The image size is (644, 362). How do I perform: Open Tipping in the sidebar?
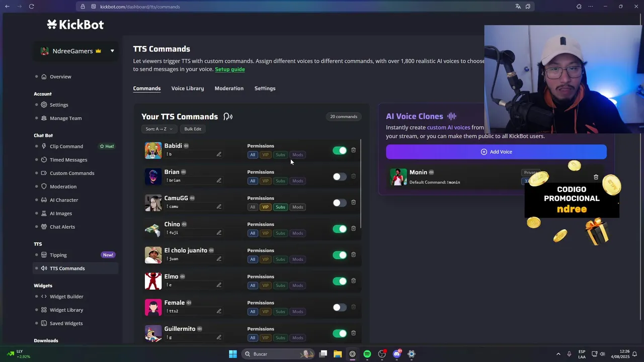[58, 255]
